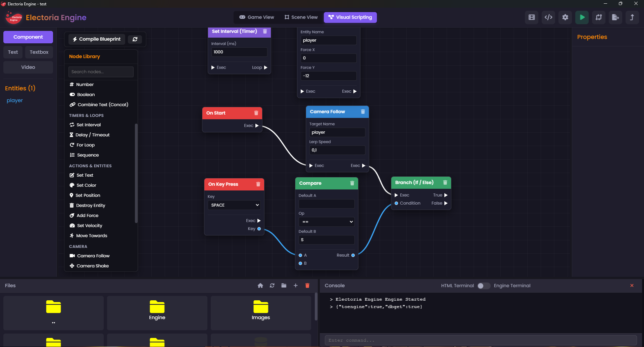Image resolution: width=644 pixels, height=347 pixels.
Task: Close the Console panel
Action: [632, 286]
